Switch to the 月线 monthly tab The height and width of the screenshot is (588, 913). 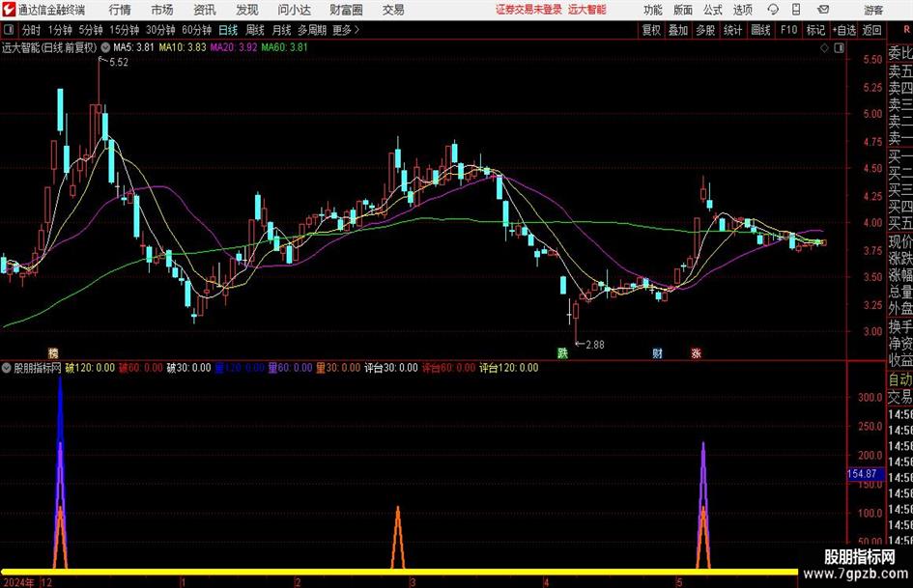(x=282, y=30)
